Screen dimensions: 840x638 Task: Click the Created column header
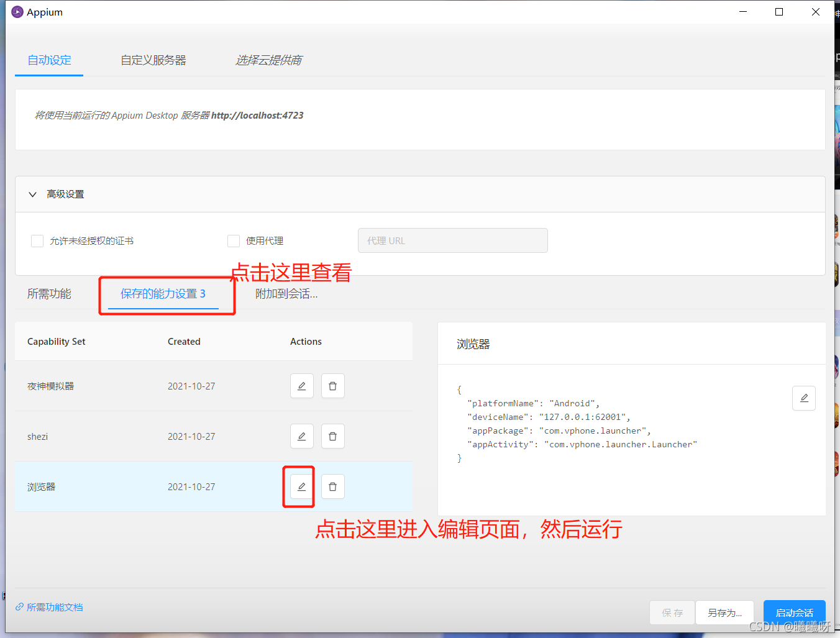tap(184, 342)
